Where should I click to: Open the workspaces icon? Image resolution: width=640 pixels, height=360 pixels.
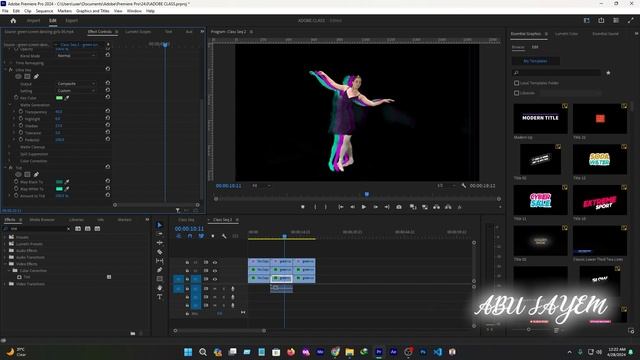click(587, 20)
